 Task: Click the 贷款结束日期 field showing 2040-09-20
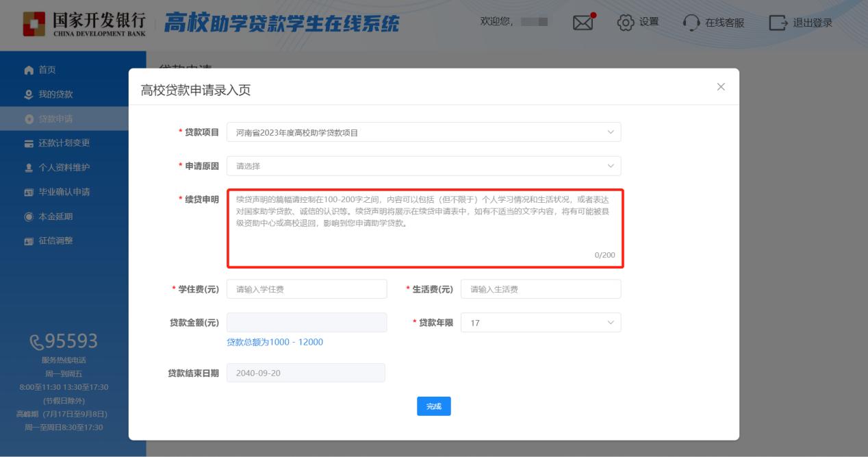click(305, 373)
